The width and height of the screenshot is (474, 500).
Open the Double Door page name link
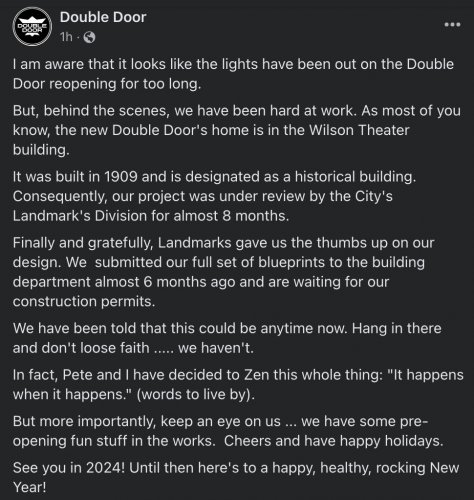click(x=103, y=17)
